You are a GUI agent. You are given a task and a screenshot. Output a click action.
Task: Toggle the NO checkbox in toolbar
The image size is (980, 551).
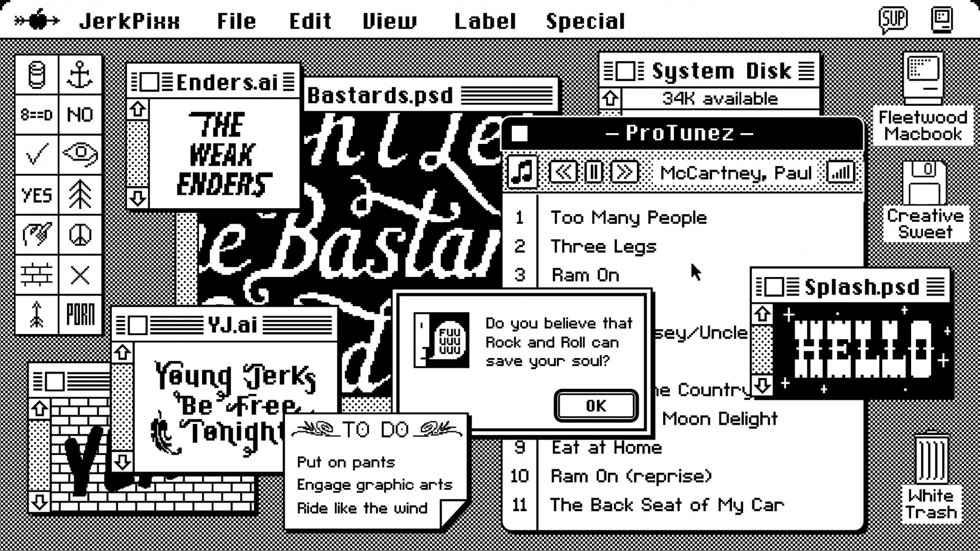pos(80,114)
